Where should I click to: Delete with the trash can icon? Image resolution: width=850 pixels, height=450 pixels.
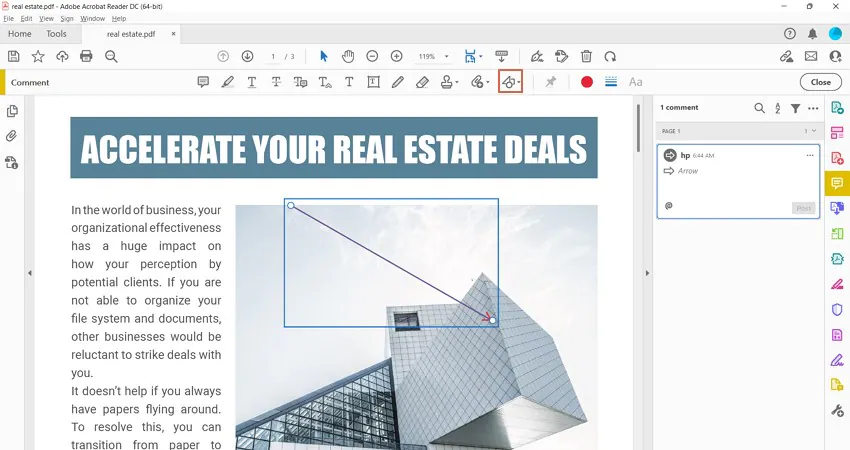pos(586,56)
